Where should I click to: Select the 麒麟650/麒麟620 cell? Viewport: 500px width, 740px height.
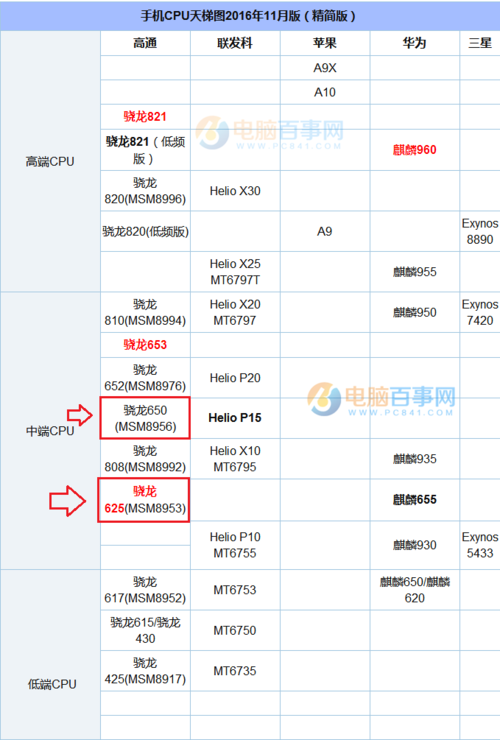415,590
